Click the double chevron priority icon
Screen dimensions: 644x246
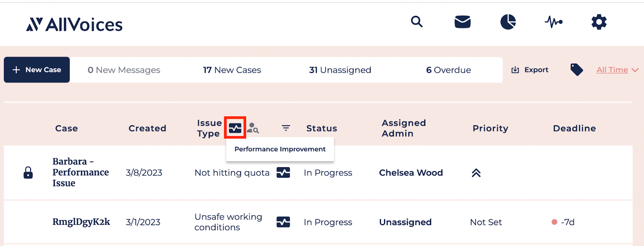(x=476, y=173)
